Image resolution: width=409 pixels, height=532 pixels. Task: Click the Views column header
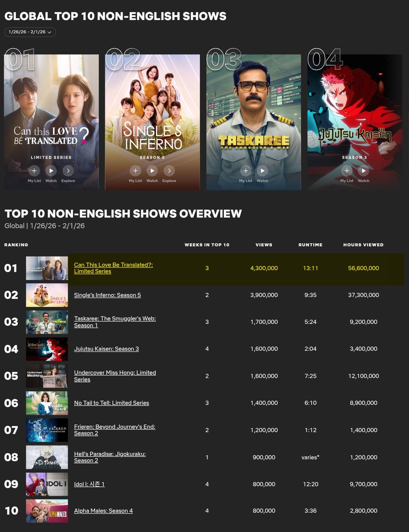tap(264, 245)
